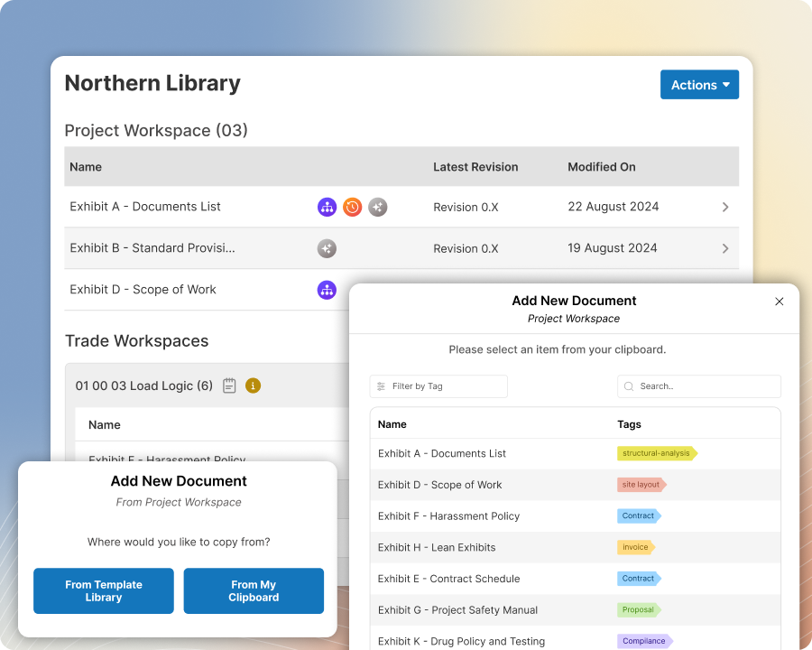Click 19 August 2024 date cell
This screenshot has height=650, width=812.
pos(612,247)
